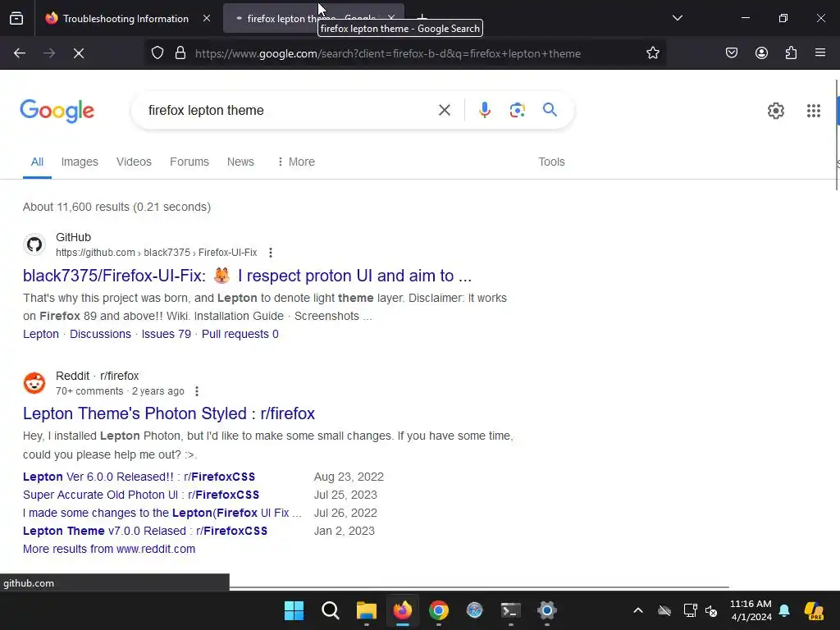Viewport: 840px width, 630px height.
Task: Click the address bar URL
Action: (x=388, y=53)
